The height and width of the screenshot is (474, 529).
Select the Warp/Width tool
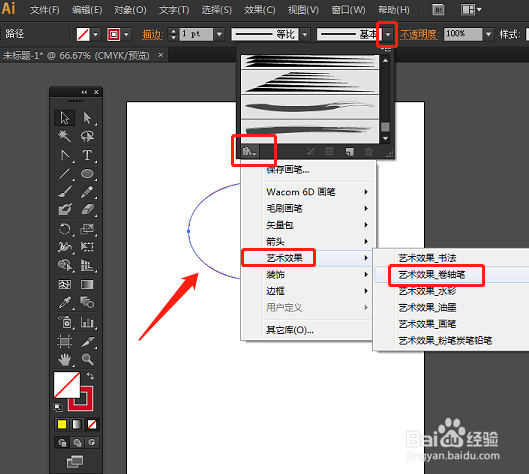point(64,247)
